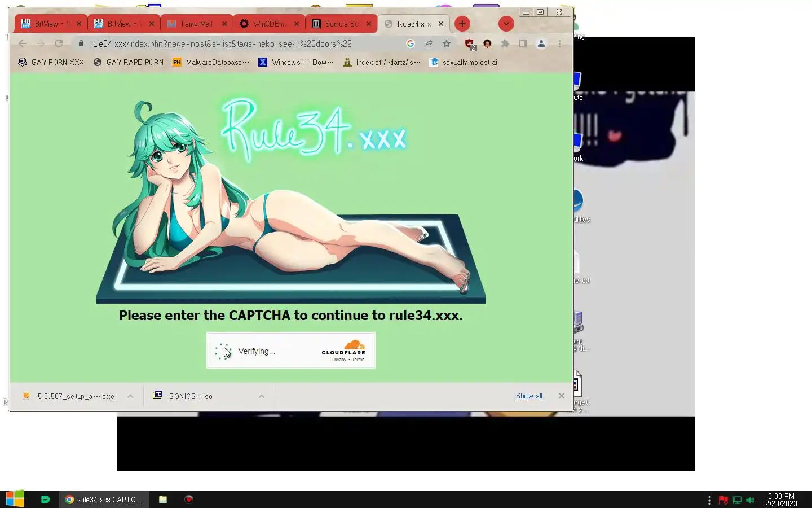Open Chrome's three-dot menu

coord(559,43)
